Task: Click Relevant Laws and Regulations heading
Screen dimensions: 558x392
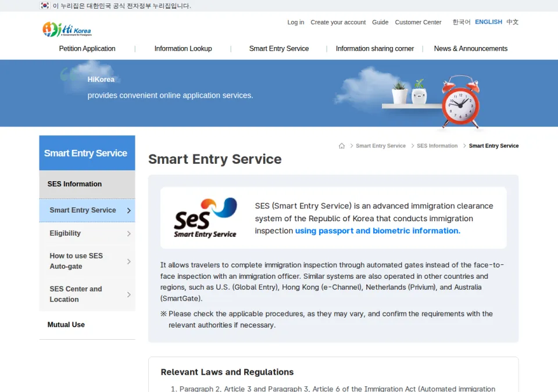Action: [227, 372]
